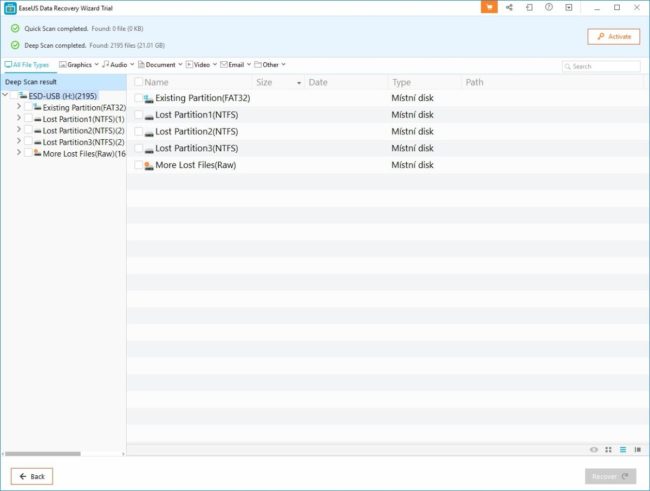Screen dimensions: 650x491
Task: Select the All File Types tab
Action: (x=27, y=65)
